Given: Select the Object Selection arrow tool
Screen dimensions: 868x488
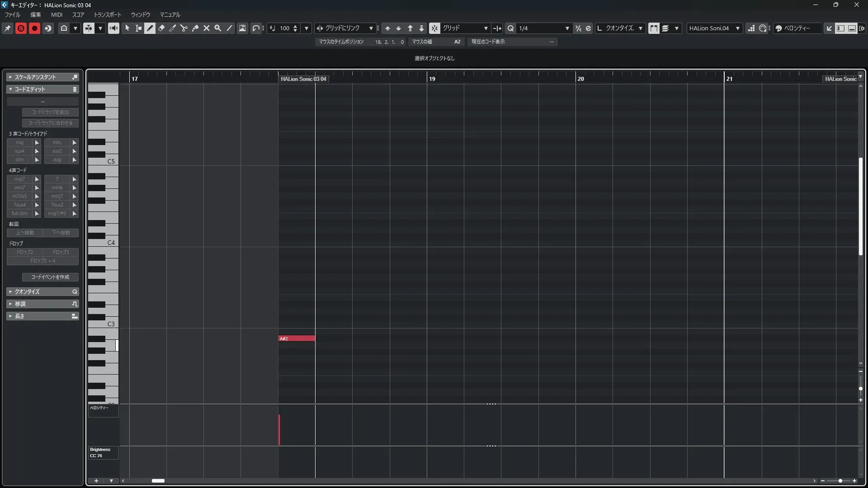Looking at the screenshot, I should (x=127, y=28).
